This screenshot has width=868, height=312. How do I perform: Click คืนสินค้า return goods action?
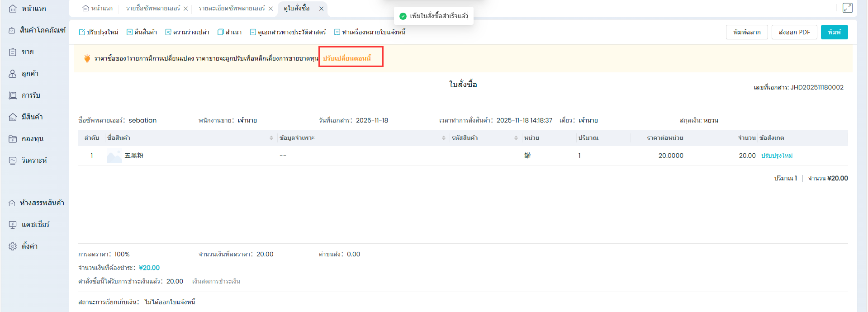tap(142, 32)
